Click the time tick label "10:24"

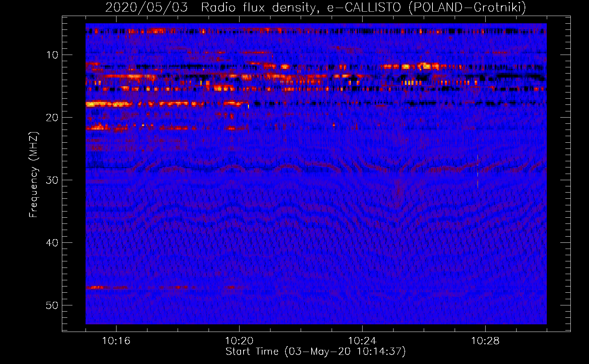click(x=362, y=341)
